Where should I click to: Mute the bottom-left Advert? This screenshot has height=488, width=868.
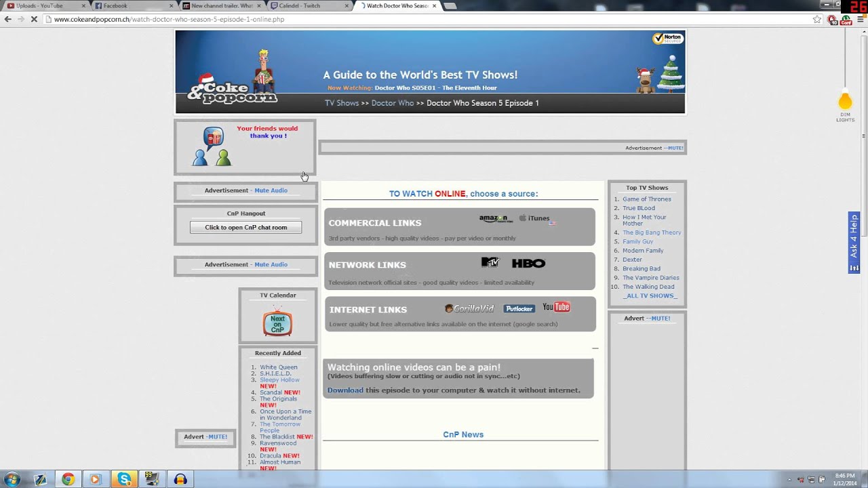pos(216,437)
